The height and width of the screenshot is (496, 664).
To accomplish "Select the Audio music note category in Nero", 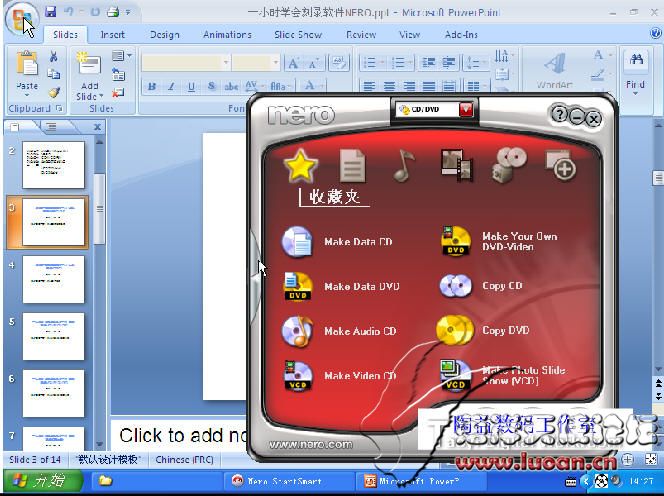I will [404, 166].
